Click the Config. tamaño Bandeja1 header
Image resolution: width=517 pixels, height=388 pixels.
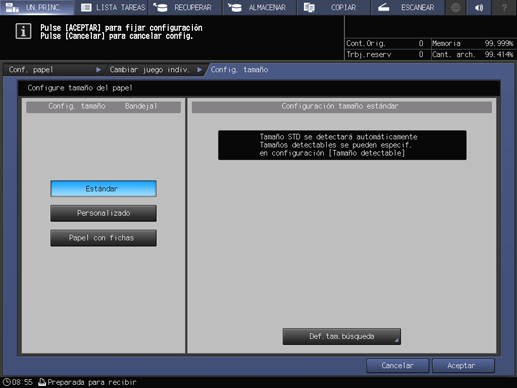[103, 107]
